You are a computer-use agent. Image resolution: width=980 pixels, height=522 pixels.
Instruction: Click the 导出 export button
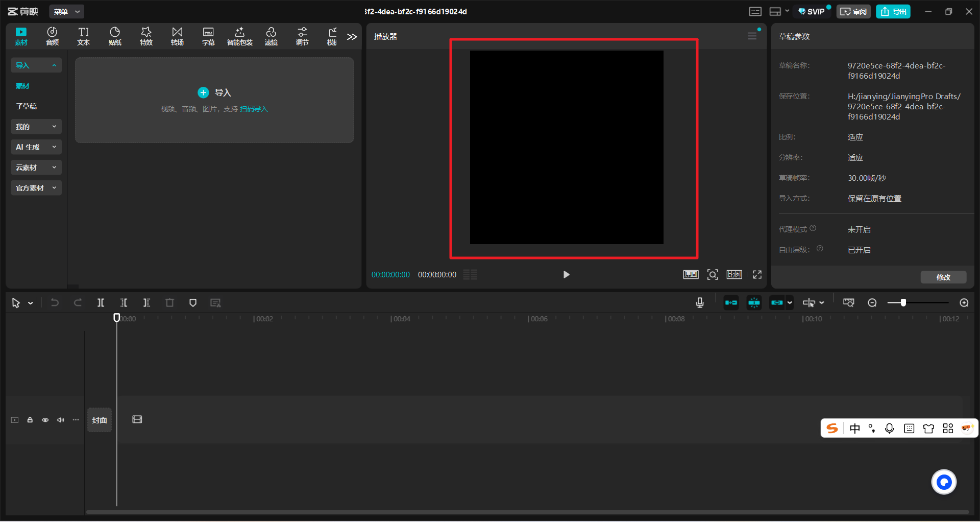pos(893,12)
